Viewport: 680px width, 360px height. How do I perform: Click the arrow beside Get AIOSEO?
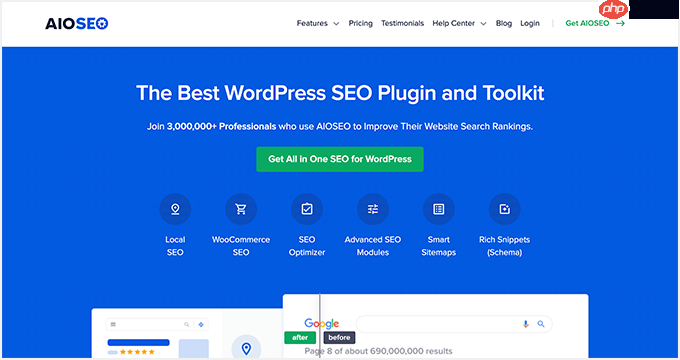[621, 23]
